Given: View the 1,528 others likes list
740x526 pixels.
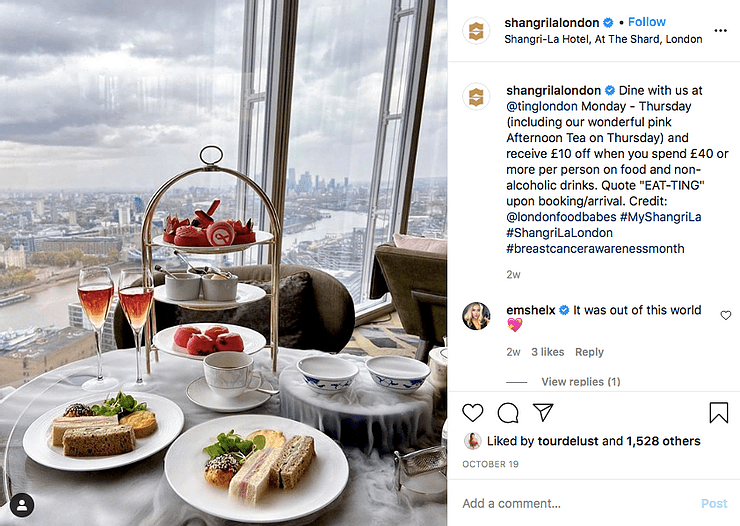Looking at the screenshot, I should click(663, 441).
